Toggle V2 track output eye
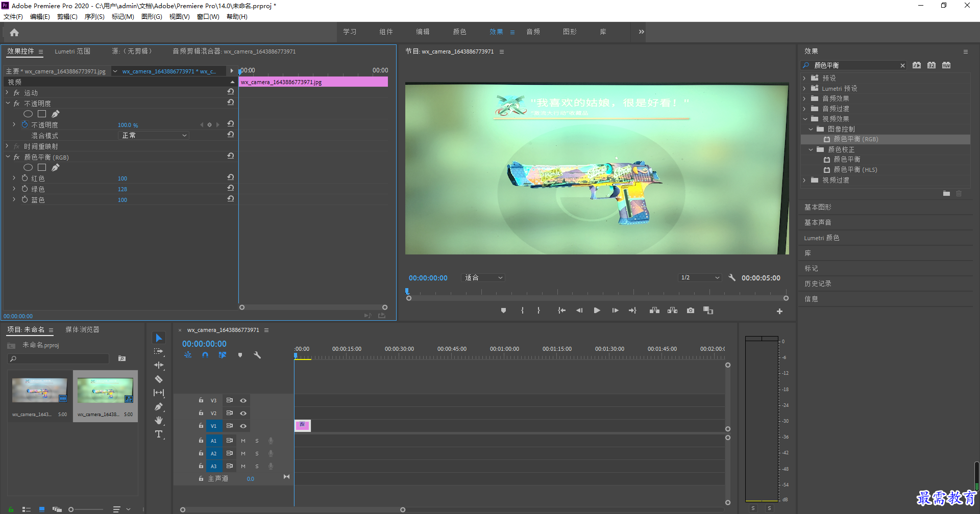This screenshot has width=980, height=514. pyautogui.click(x=243, y=413)
